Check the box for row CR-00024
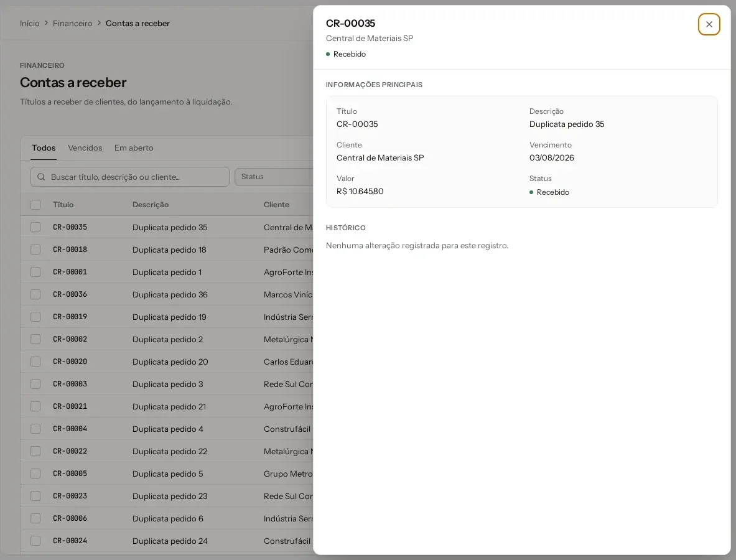The width and height of the screenshot is (736, 560). click(x=35, y=541)
